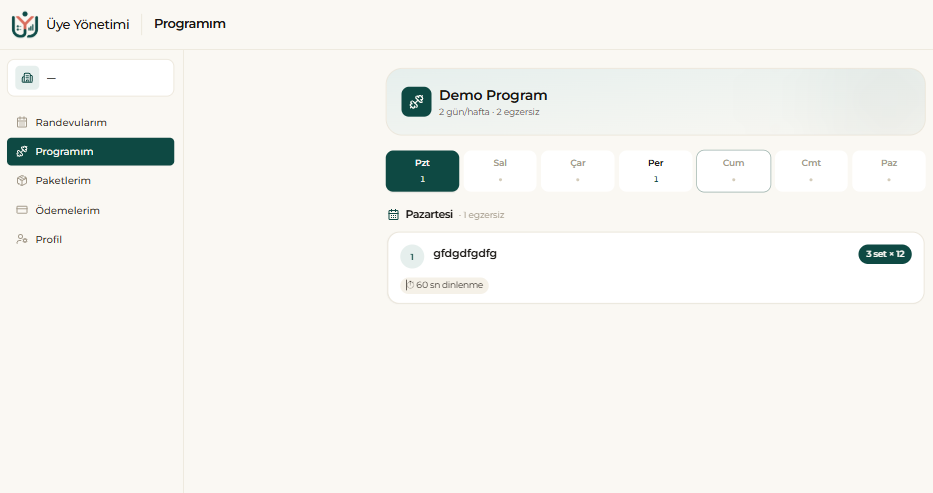Screen dimensions: 933x493
Task: Click the Programım page heading
Action: pyautogui.click(x=190, y=24)
